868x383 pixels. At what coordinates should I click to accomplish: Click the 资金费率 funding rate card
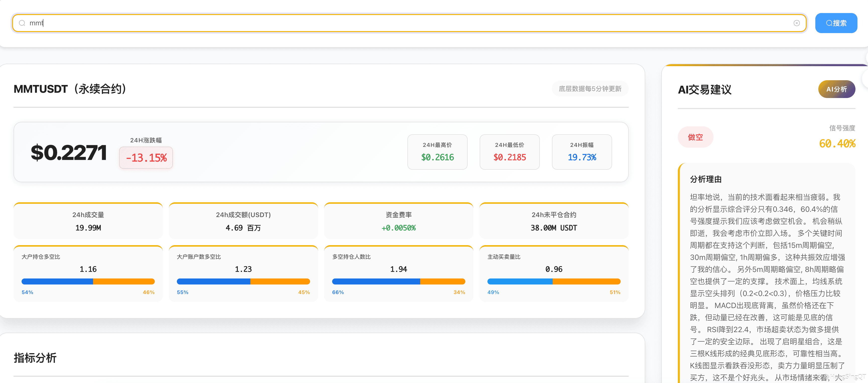[398, 221]
